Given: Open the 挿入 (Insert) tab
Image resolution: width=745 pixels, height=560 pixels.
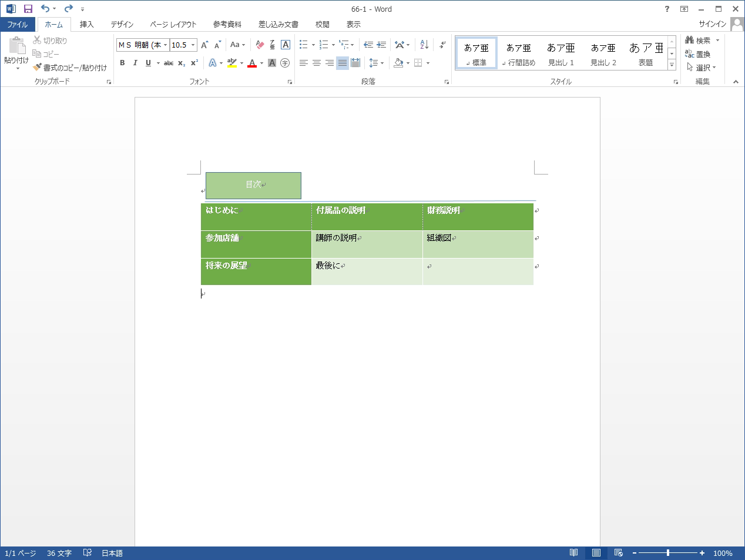Looking at the screenshot, I should [86, 24].
